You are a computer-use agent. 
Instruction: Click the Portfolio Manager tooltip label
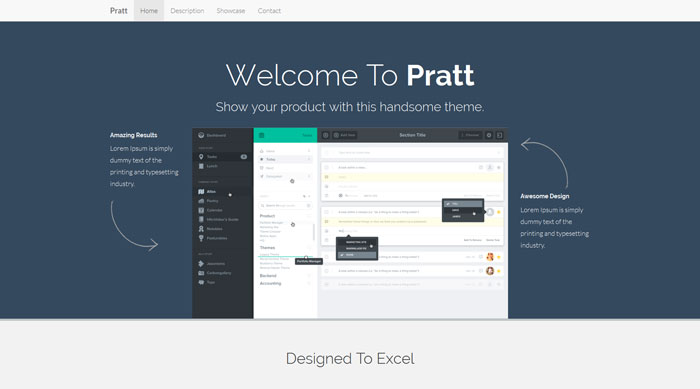pos(308,261)
